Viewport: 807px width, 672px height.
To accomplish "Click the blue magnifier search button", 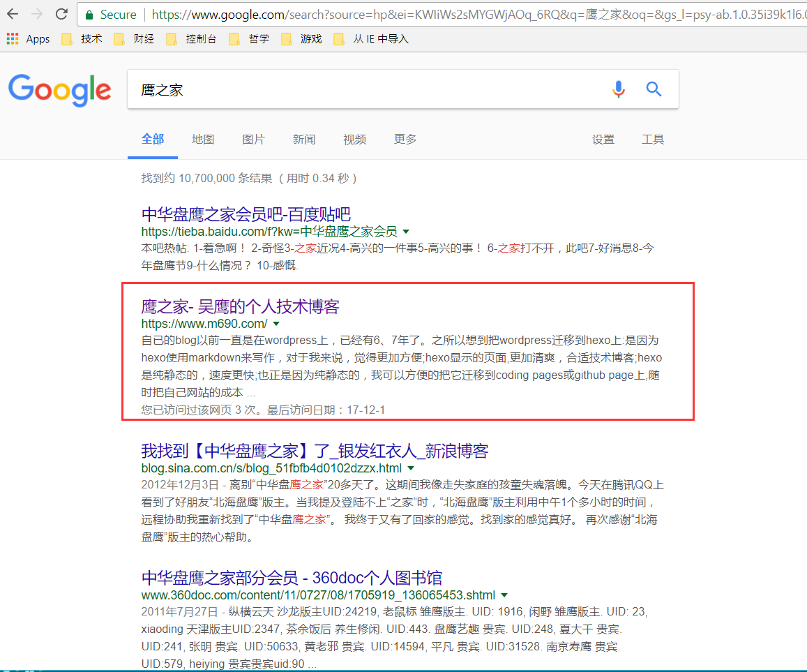I will pos(654,89).
